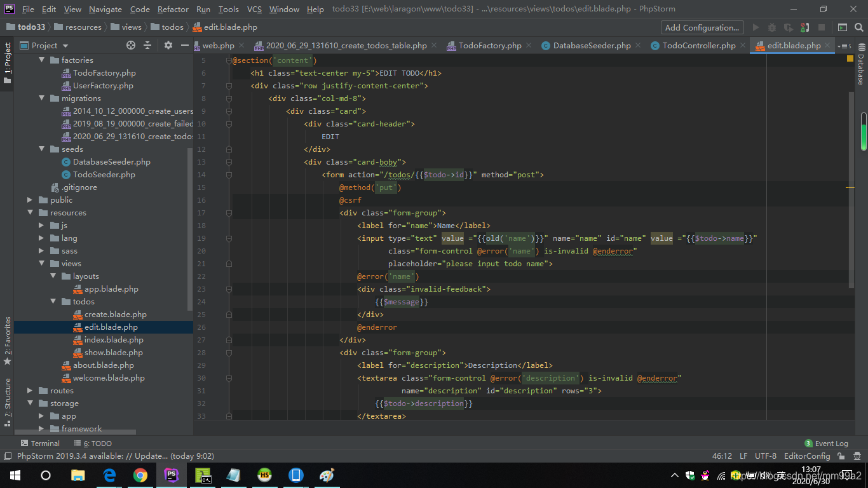The height and width of the screenshot is (488, 868).
Task: Open the Navigate menu
Action: [x=105, y=9]
